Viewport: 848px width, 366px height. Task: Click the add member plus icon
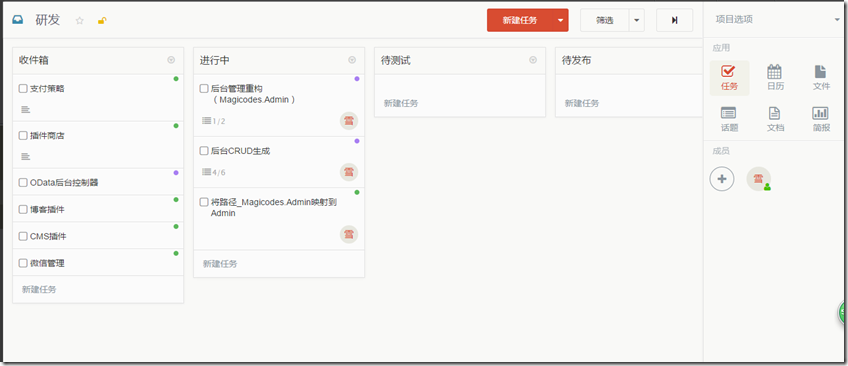[722, 178]
